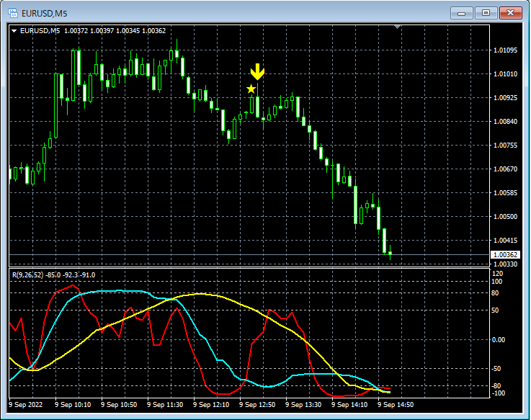Click the R(9,26,52) indicator label
Screen dimensions: 531x420
(x=53, y=275)
